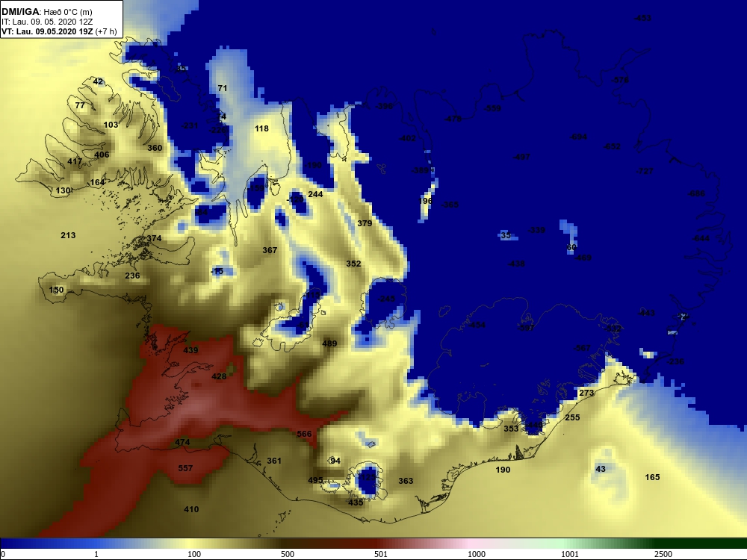Click the map value 435
Viewport: 747px width, 560px height.
point(356,502)
